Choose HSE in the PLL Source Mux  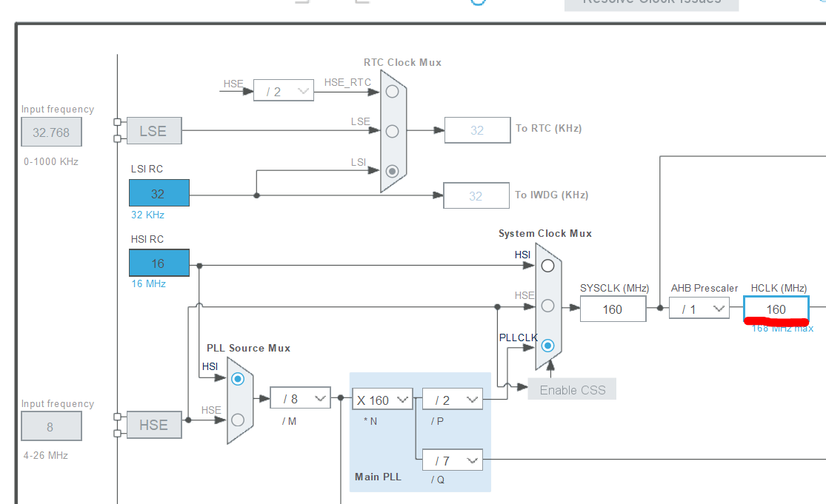coord(238,419)
